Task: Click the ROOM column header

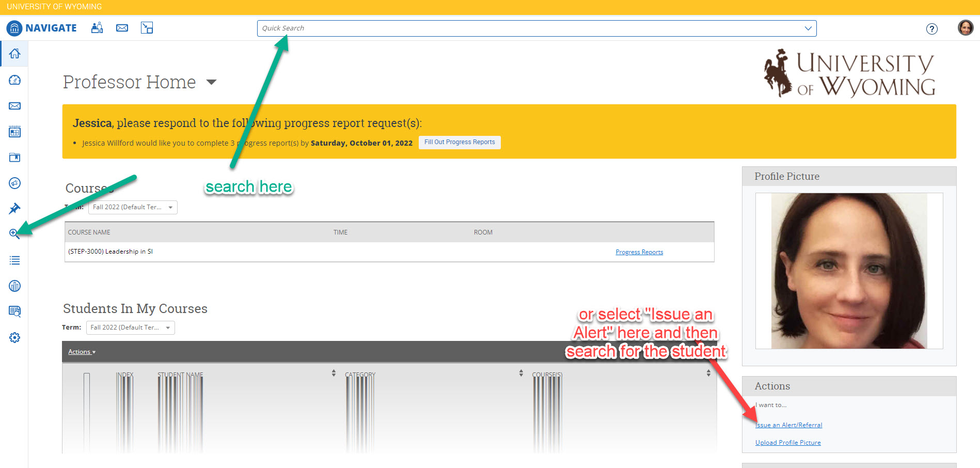Action: pyautogui.click(x=483, y=232)
